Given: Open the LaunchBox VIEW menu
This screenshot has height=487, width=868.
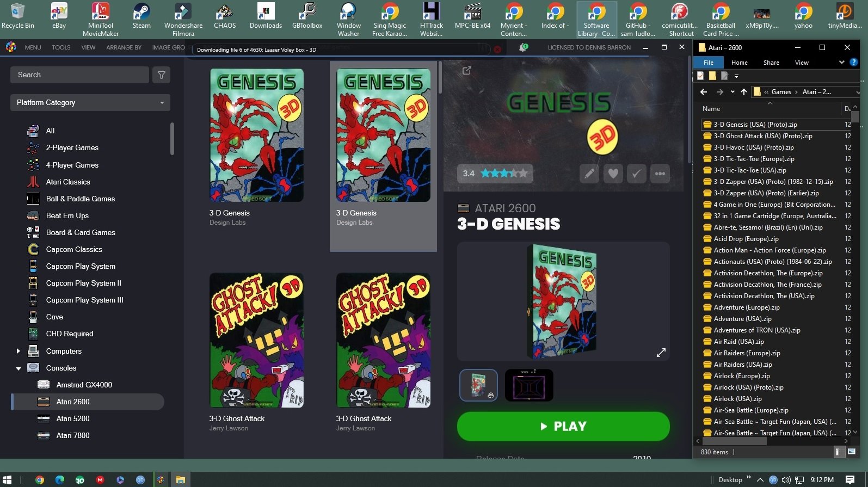Looking at the screenshot, I should (x=88, y=47).
